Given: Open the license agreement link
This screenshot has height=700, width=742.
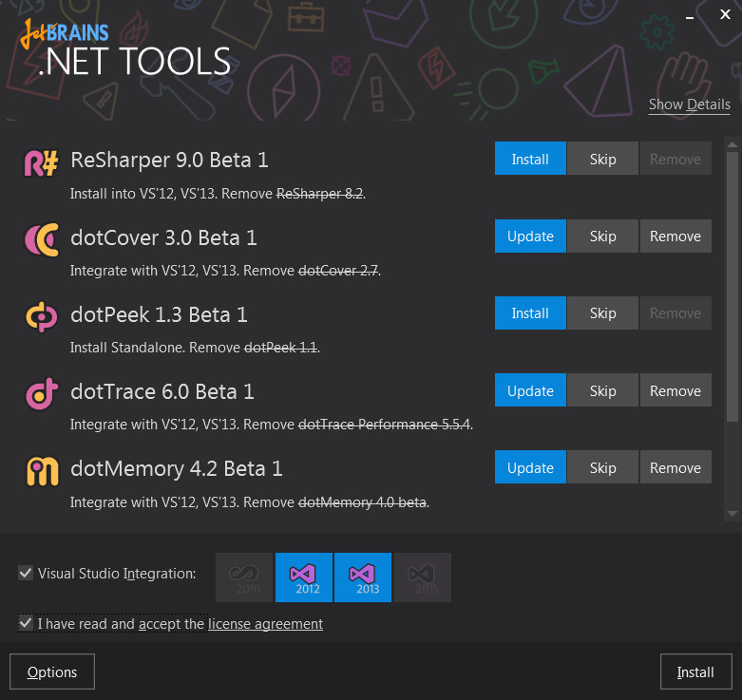Looking at the screenshot, I should [265, 624].
